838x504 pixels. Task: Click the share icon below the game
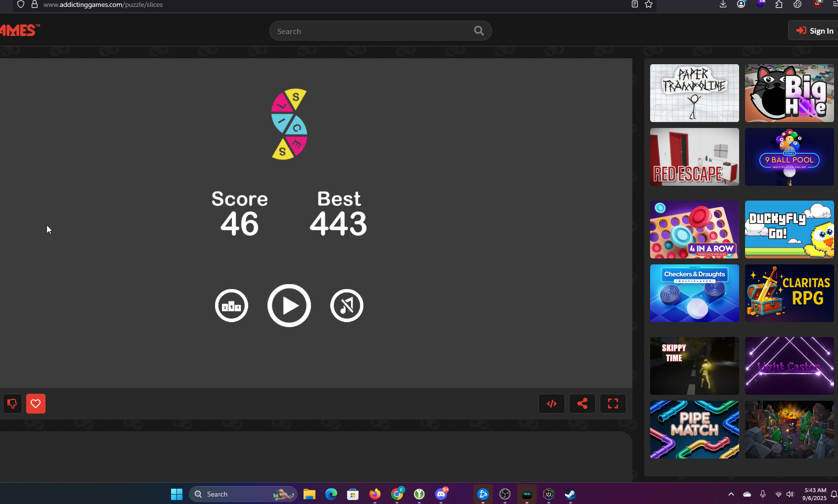coord(582,404)
